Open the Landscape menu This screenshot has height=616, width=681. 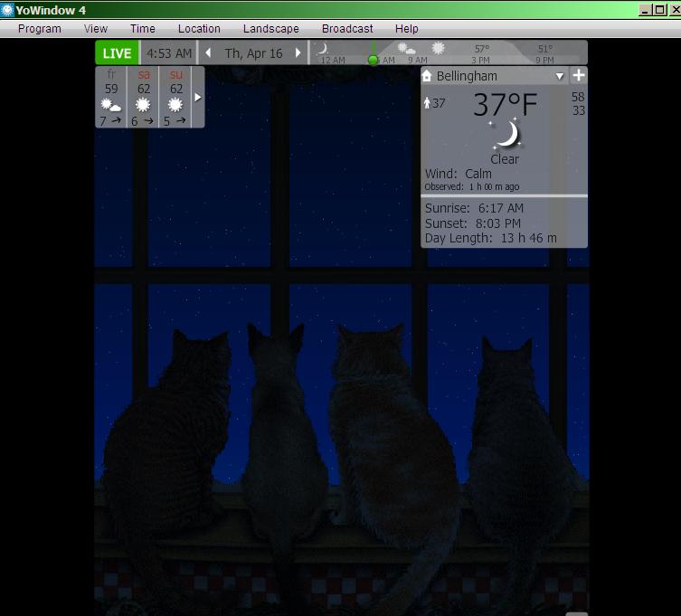click(x=270, y=29)
